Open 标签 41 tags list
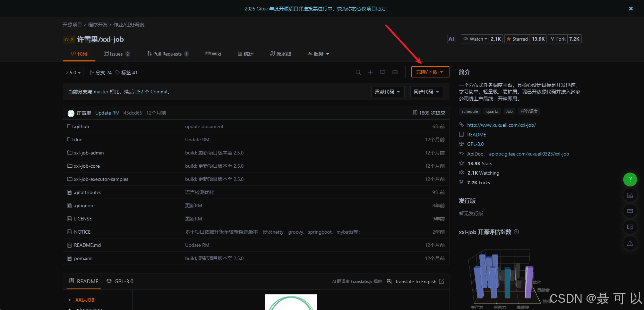The width and height of the screenshot is (644, 310). pos(127,73)
